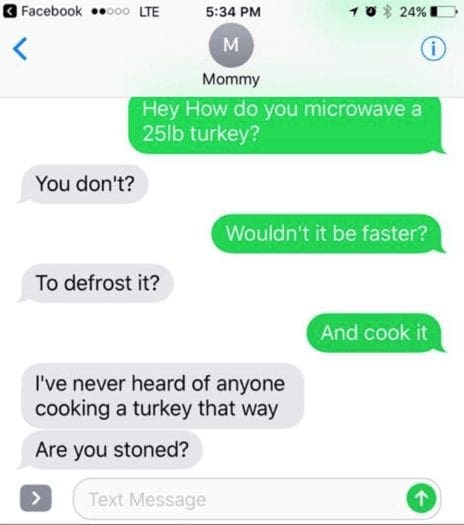Screen dimensions: 464x525
Task: Tap the battery indicator icon
Action: point(443,12)
